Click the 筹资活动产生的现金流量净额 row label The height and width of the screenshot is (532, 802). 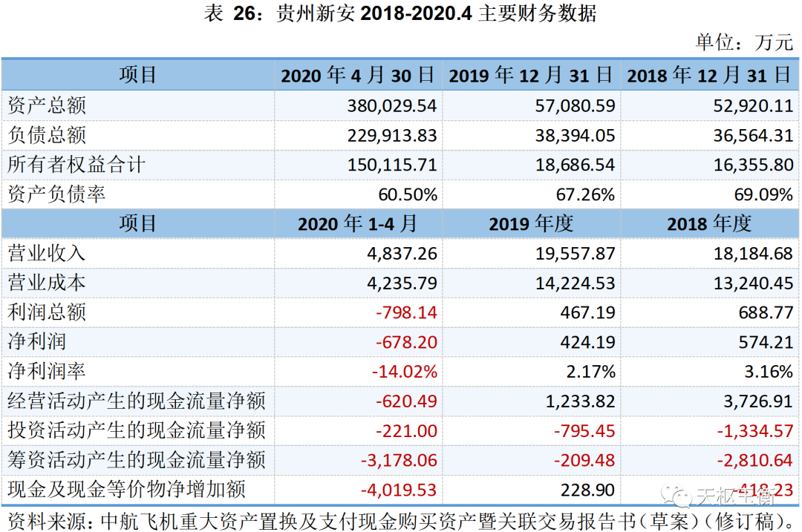click(x=136, y=460)
